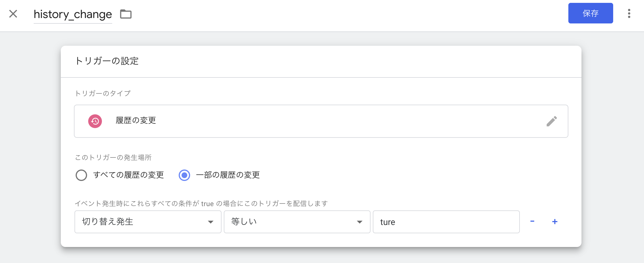The height and width of the screenshot is (263, 644).
Task: Open the 等しい operator dropdown
Action: pyautogui.click(x=291, y=222)
